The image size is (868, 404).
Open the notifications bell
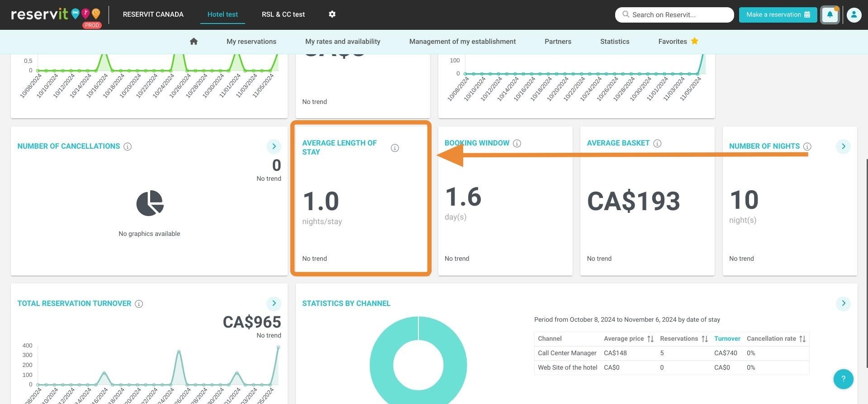click(x=830, y=14)
